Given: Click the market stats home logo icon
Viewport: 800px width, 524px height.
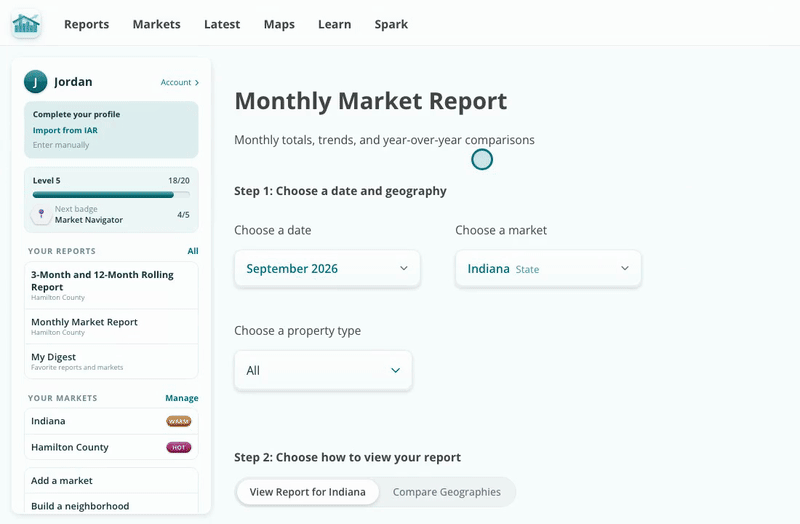Looking at the screenshot, I should [x=26, y=24].
